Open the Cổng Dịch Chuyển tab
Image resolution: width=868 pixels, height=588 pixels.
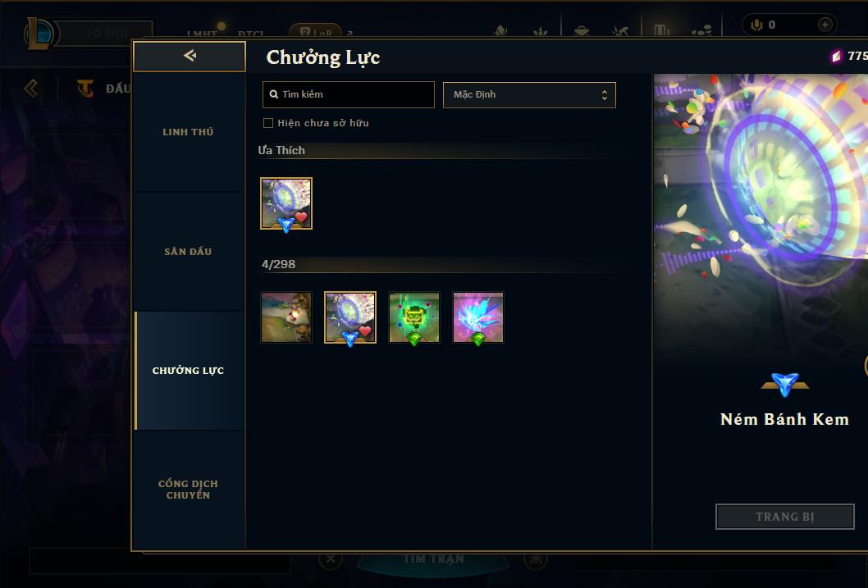(188, 489)
